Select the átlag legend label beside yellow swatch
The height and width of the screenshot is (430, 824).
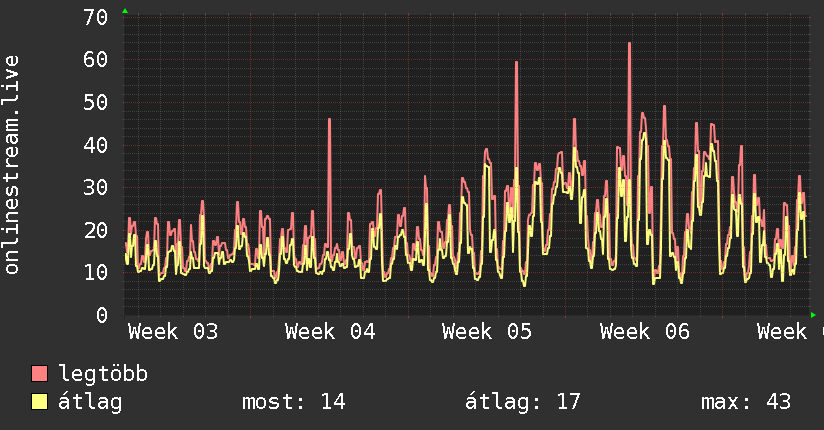[x=90, y=402]
